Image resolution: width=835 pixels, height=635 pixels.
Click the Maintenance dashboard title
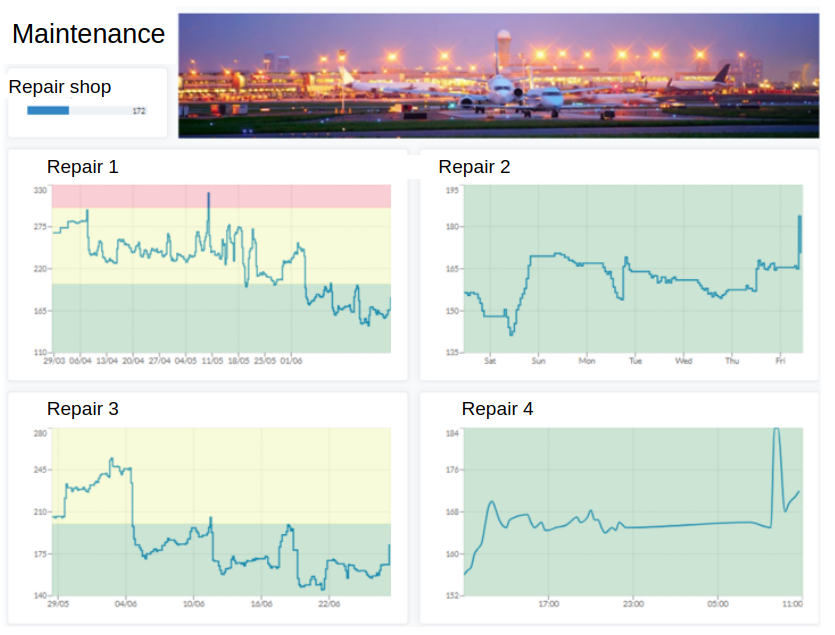(x=88, y=34)
